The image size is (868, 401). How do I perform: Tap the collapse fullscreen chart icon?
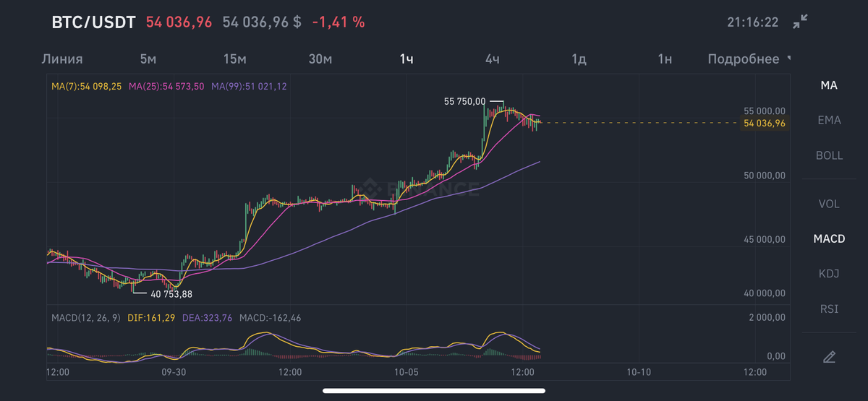tap(800, 22)
